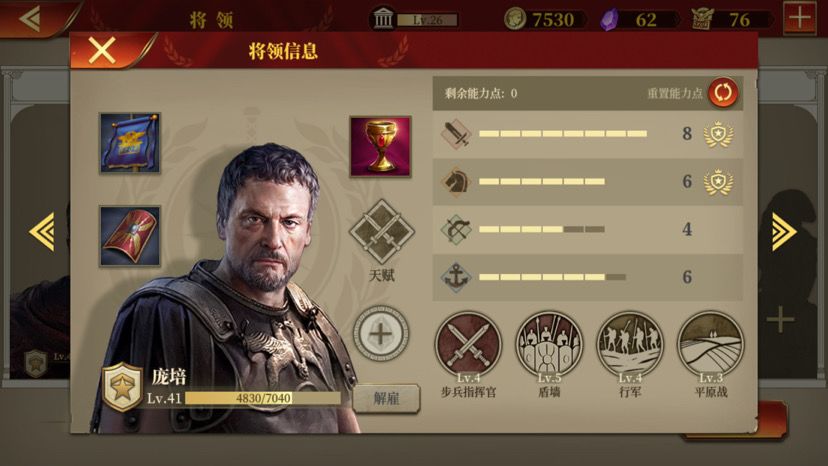The width and height of the screenshot is (828, 466).
Task: Go to the previous general with left arrow
Action: 42,231
